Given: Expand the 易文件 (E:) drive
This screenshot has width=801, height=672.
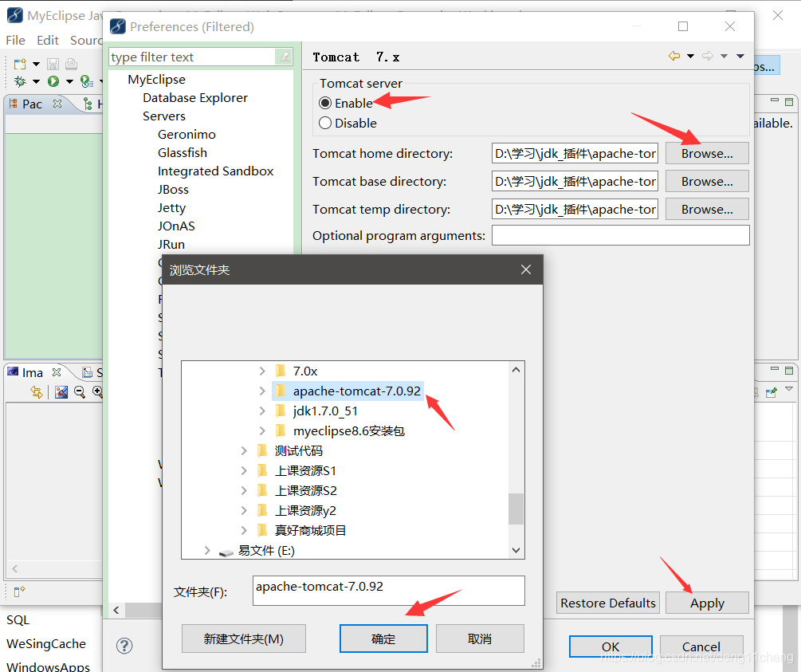Looking at the screenshot, I should point(207,550).
